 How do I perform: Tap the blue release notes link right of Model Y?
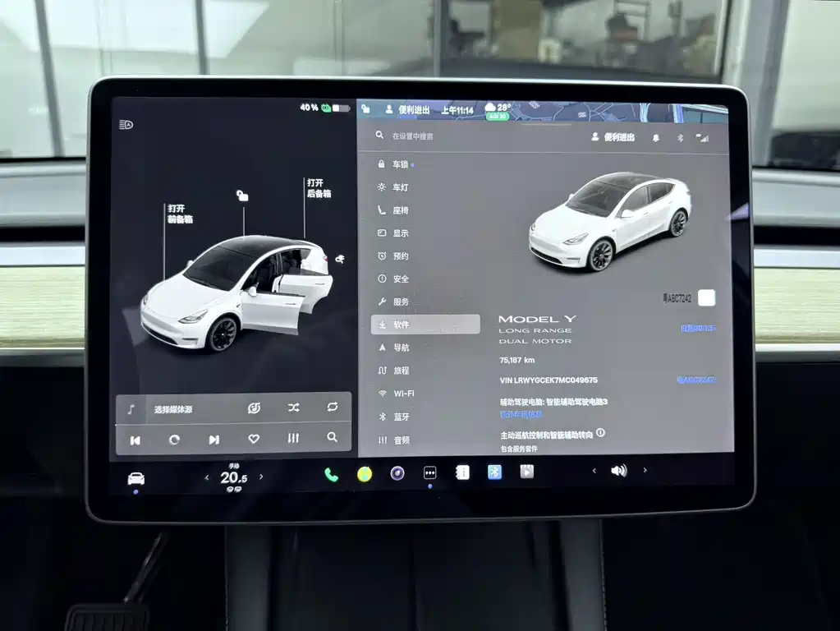point(698,328)
